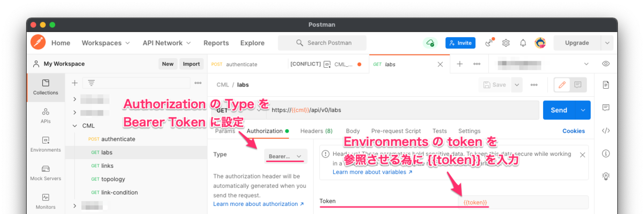
Task: Click the CML breadcrumb link
Action: coord(223,85)
